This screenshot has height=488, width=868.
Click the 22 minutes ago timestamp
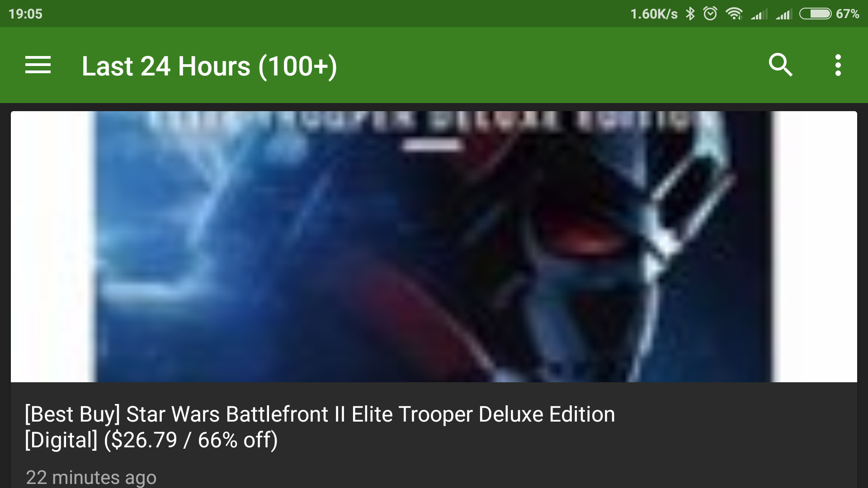[x=91, y=478]
